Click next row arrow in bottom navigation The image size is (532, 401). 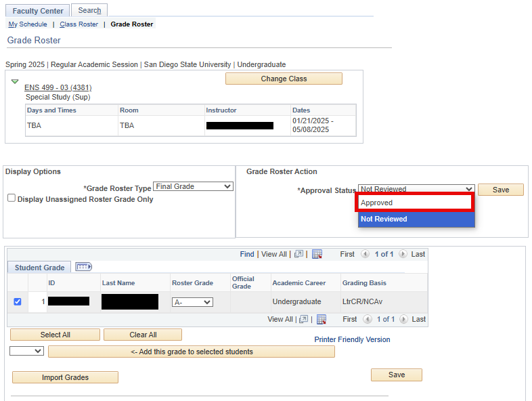click(x=403, y=319)
